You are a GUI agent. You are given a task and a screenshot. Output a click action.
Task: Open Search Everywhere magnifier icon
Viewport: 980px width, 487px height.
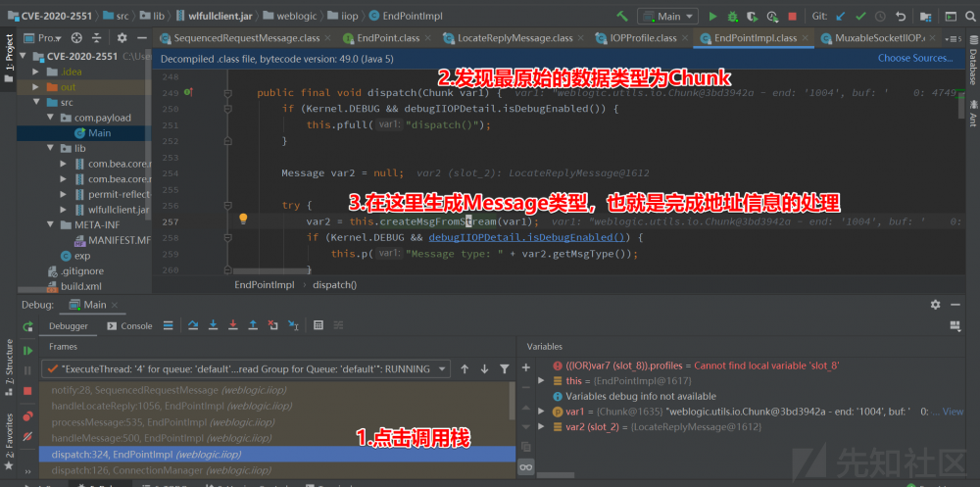pyautogui.click(x=970, y=17)
